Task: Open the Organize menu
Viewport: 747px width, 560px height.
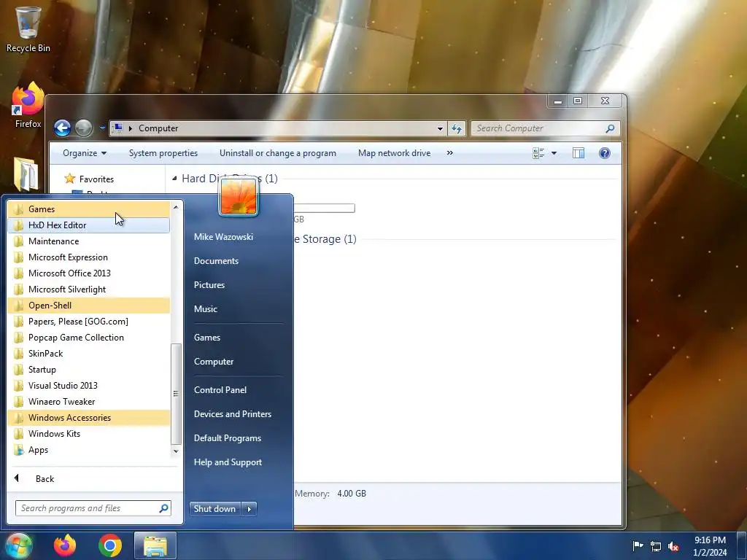Action: tap(85, 153)
